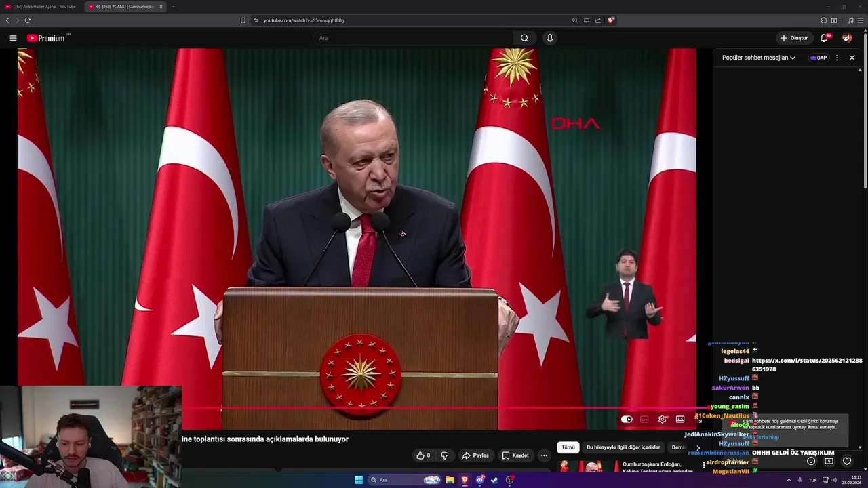
Task: Open the clock showing 18:11
Action: click(852, 480)
